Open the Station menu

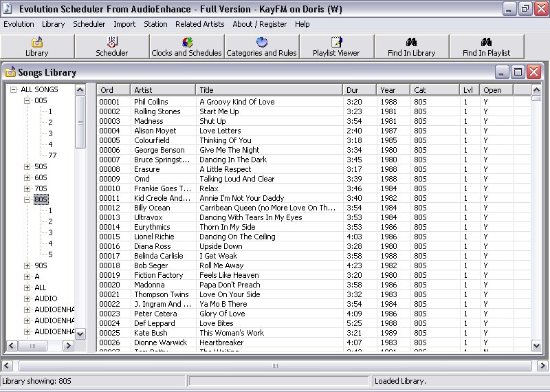point(155,24)
